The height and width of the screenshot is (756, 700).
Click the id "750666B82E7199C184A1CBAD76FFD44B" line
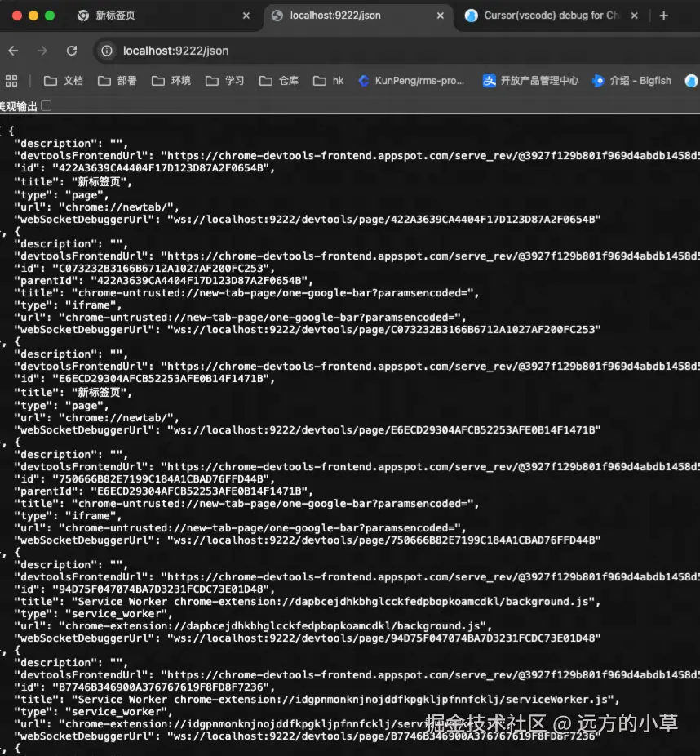point(144,478)
